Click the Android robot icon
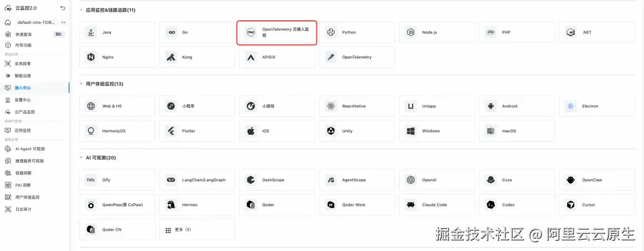The width and height of the screenshot is (644, 251). pos(491,106)
